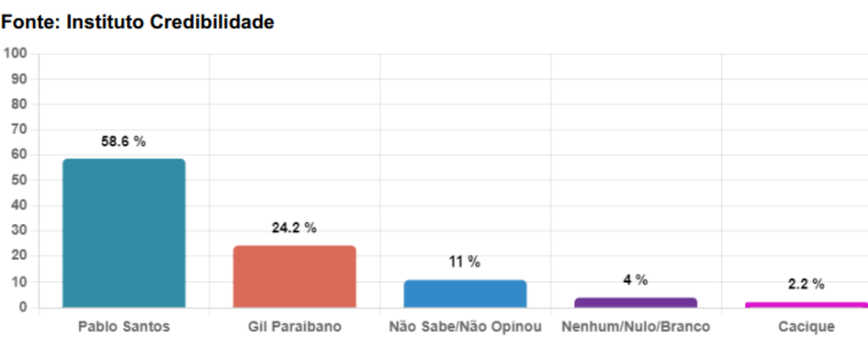The width and height of the screenshot is (868, 348).
Task: Click the 70 tick on y-axis
Action: click(x=19, y=130)
